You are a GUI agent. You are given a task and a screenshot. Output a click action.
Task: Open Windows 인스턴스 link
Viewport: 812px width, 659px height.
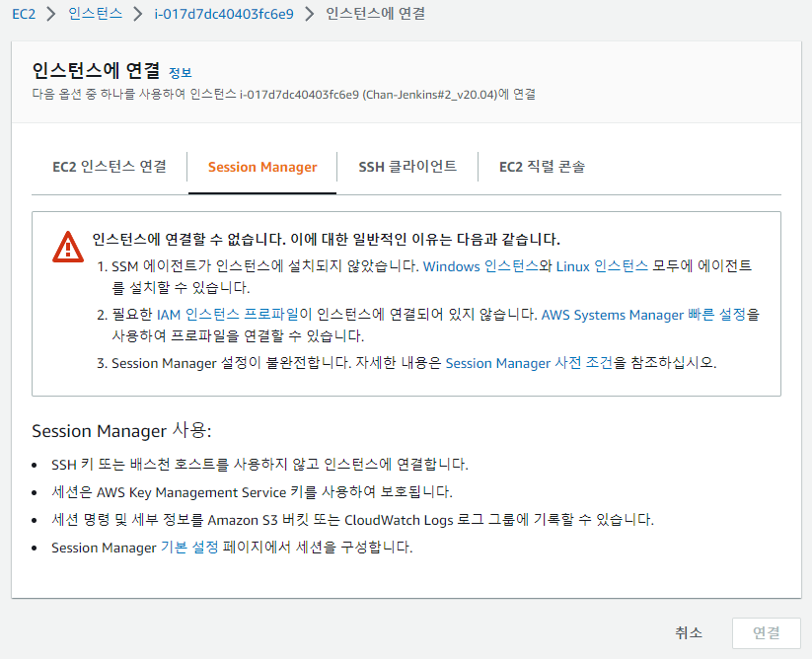tap(480, 266)
